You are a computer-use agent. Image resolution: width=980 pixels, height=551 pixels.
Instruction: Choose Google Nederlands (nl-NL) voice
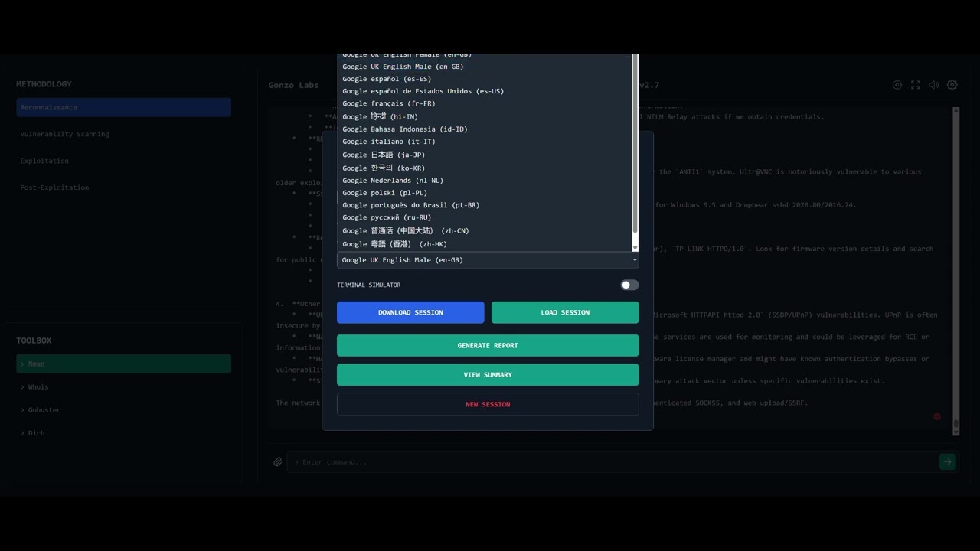coord(484,181)
